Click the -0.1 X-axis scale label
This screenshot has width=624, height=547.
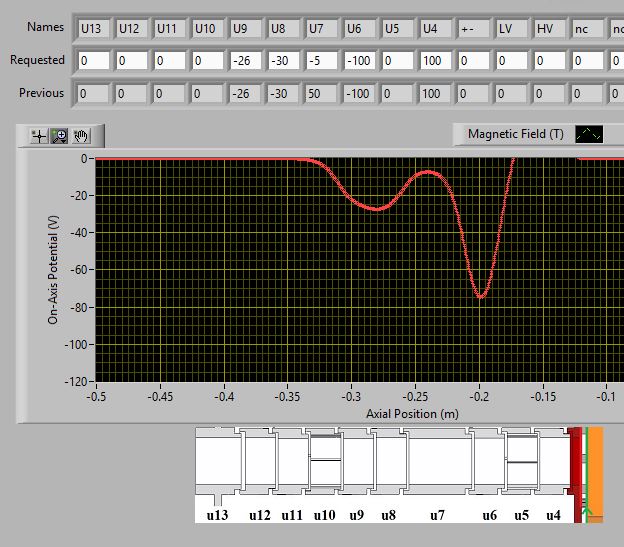point(606,397)
